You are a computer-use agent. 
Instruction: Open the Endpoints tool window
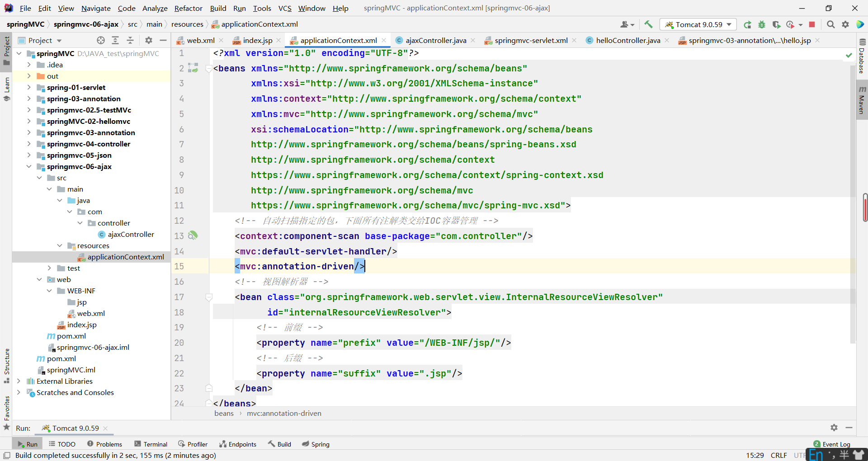(x=238, y=444)
